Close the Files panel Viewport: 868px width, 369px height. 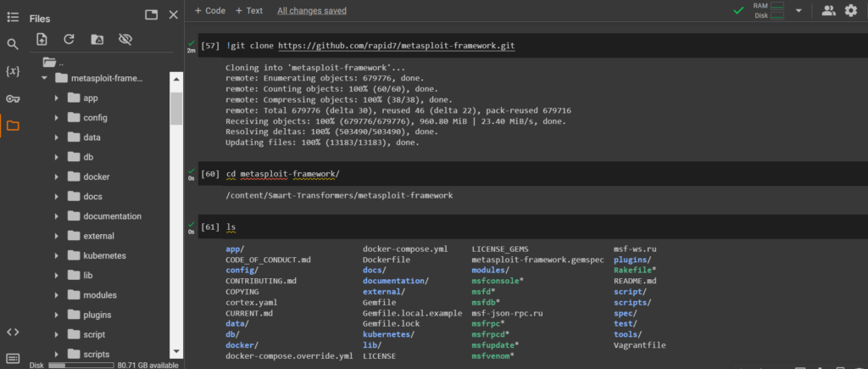tap(173, 15)
